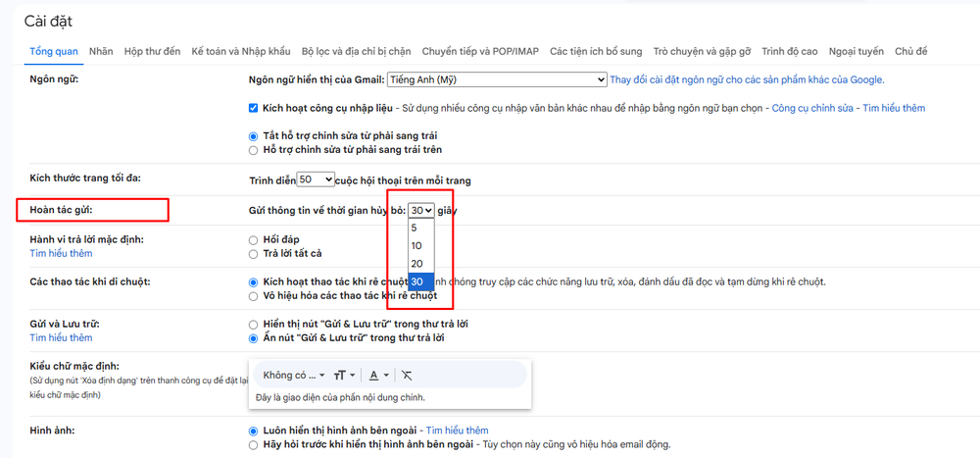Viewport: 980px width, 458px height.
Task: Click the Hoàn tác gửi setting label
Action: click(61, 211)
